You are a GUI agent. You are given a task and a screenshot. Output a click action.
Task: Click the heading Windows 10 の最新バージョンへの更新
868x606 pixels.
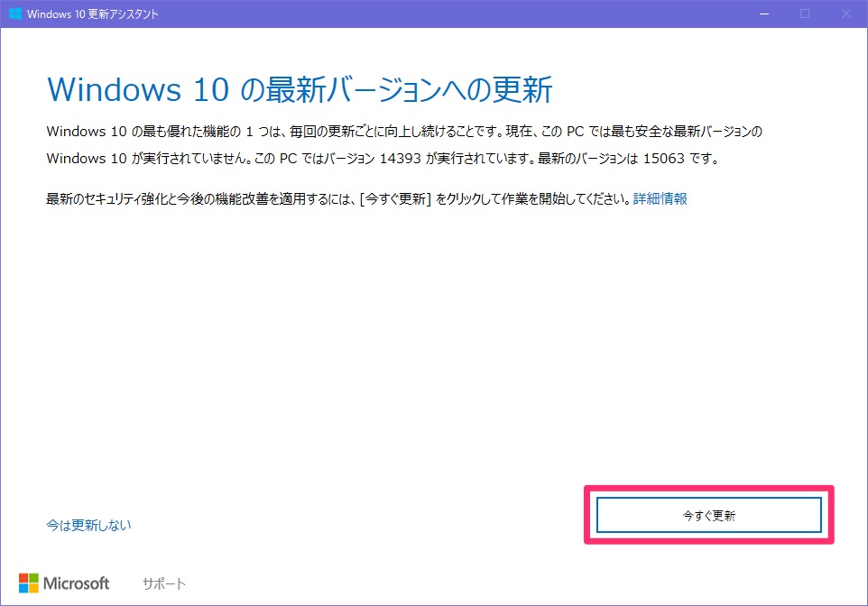[x=300, y=89]
